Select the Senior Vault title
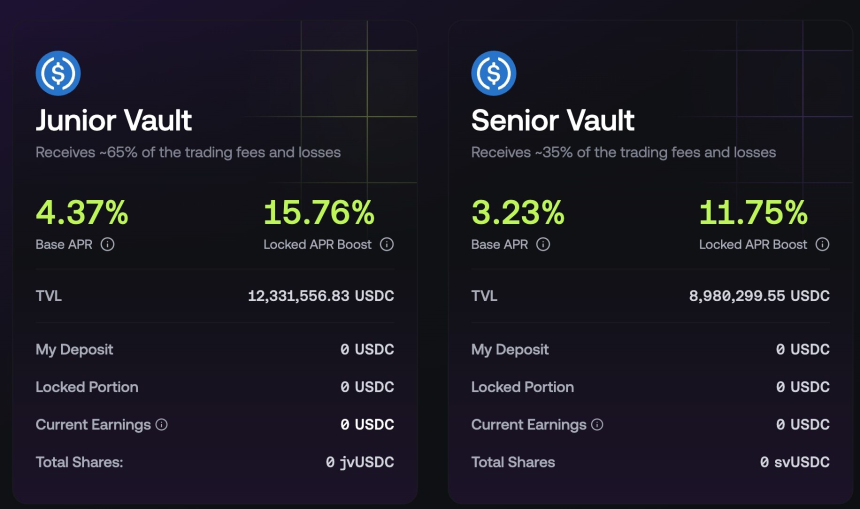Image resolution: width=860 pixels, height=509 pixels. click(x=552, y=120)
